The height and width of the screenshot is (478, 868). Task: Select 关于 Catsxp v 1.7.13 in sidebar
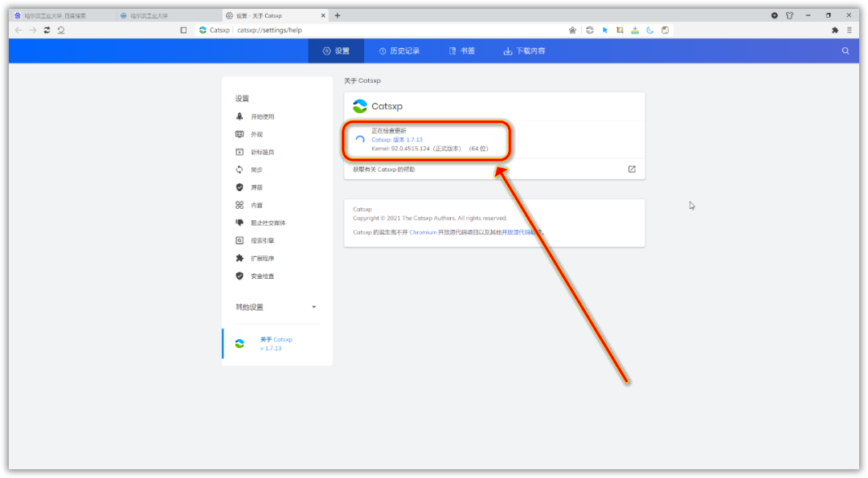[276, 344]
